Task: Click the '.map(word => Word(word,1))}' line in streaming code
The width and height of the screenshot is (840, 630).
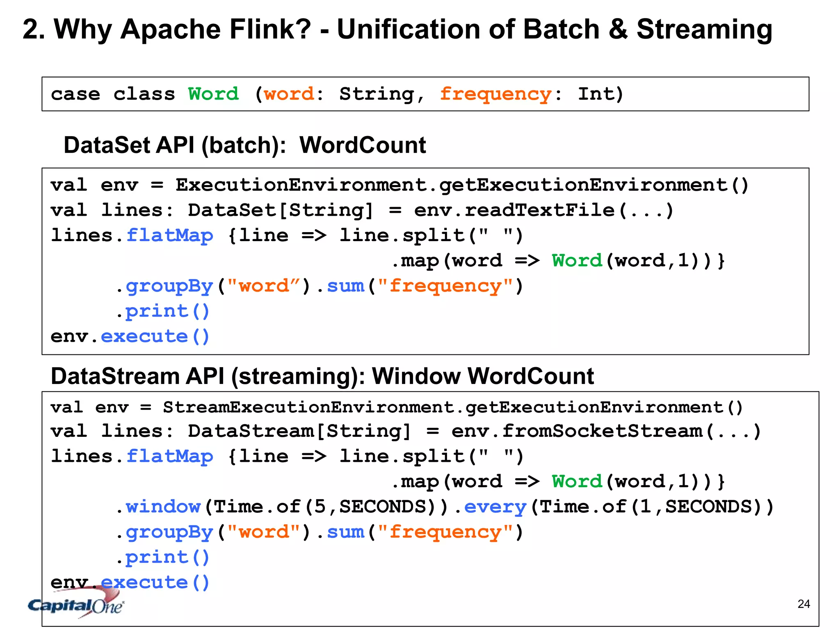Action: click(x=558, y=482)
